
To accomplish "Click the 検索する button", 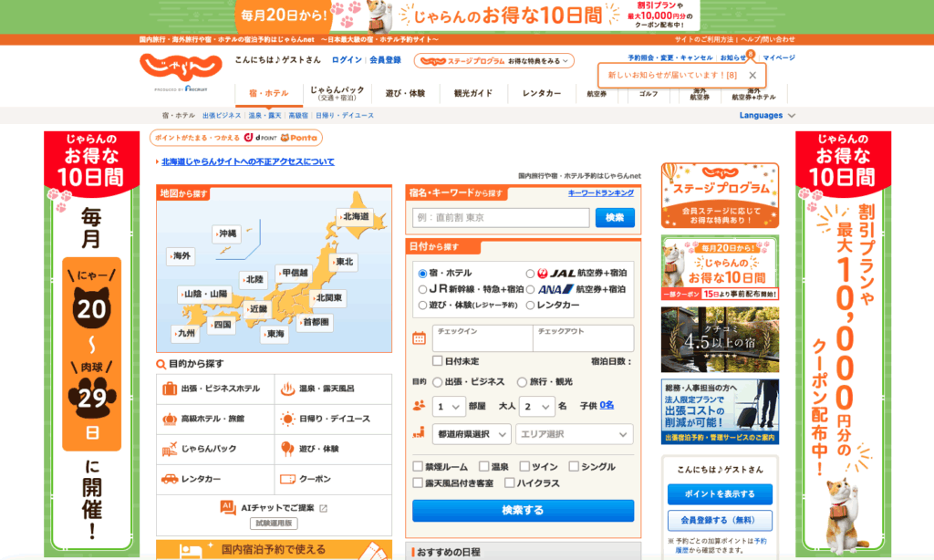I will [x=523, y=511].
